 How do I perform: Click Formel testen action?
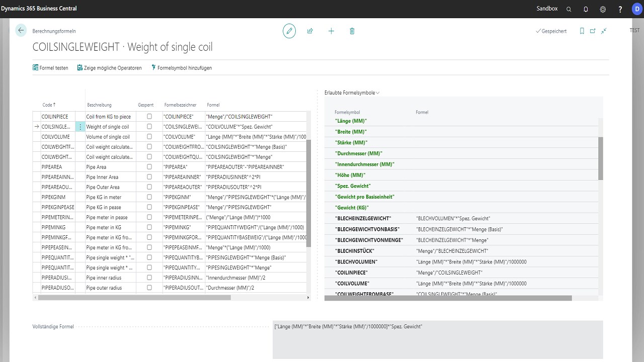point(50,68)
